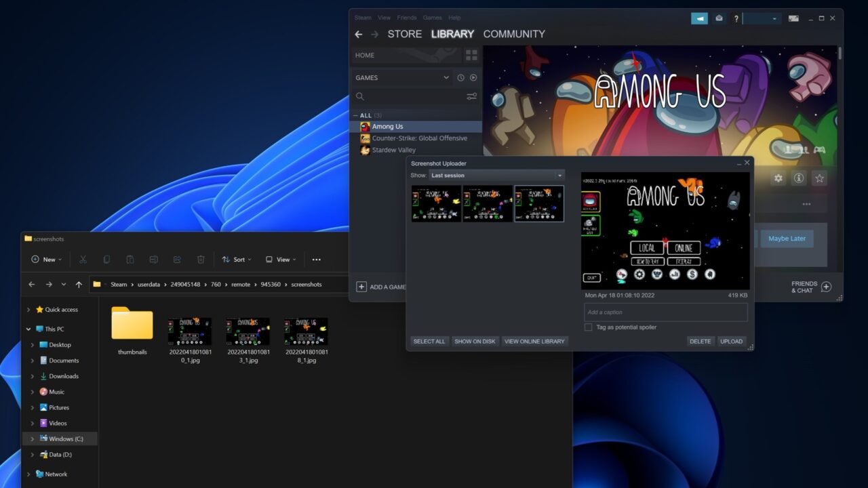868x488 pixels.
Task: Expand Quick access in navigation pane
Action: tap(28, 310)
